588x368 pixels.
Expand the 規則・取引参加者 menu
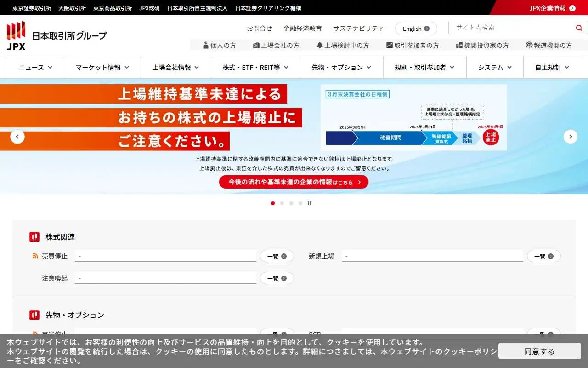tap(425, 67)
